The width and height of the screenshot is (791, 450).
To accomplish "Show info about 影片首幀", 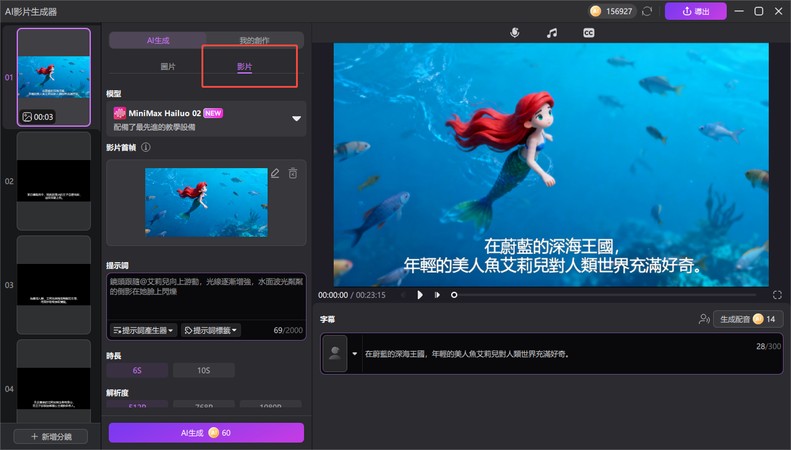I will click(146, 147).
